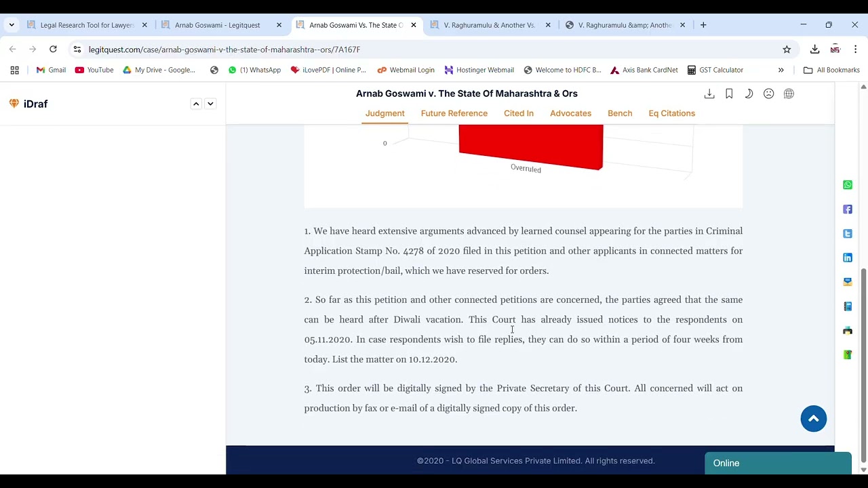Viewport: 868px width, 488px height.
Task: Click the red Overruled bar in the chart
Action: pos(531,146)
